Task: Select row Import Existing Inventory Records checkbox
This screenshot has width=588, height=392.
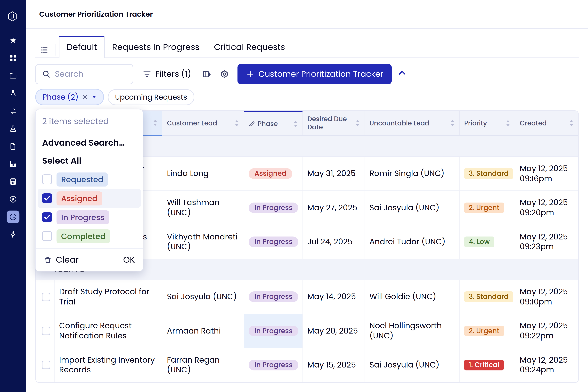Action: click(x=46, y=365)
